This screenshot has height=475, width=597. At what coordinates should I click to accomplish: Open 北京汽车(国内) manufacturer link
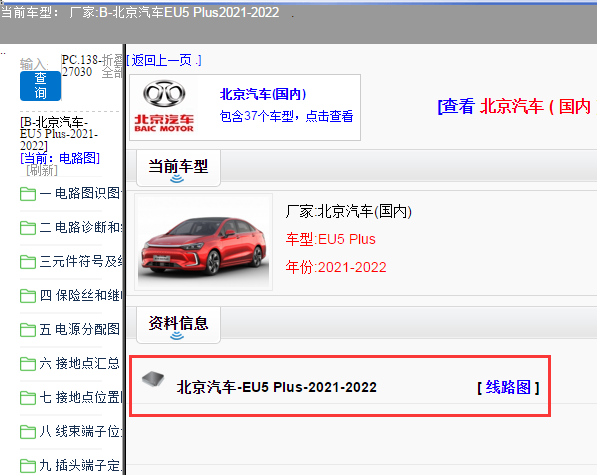263,94
